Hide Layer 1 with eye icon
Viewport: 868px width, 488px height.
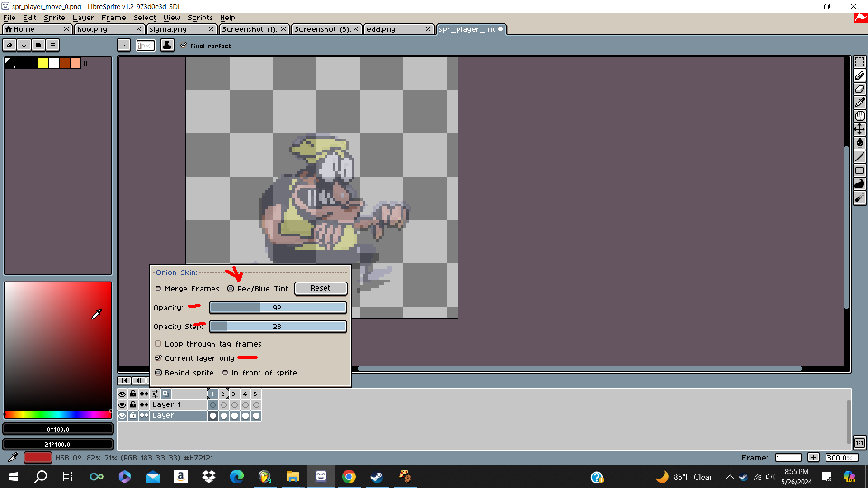click(x=122, y=405)
